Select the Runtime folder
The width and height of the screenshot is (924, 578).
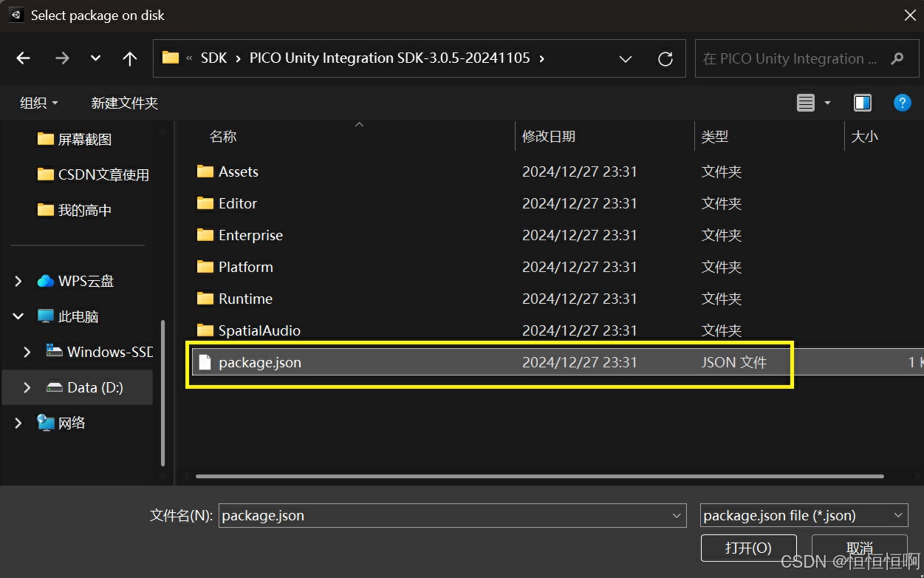tap(245, 299)
